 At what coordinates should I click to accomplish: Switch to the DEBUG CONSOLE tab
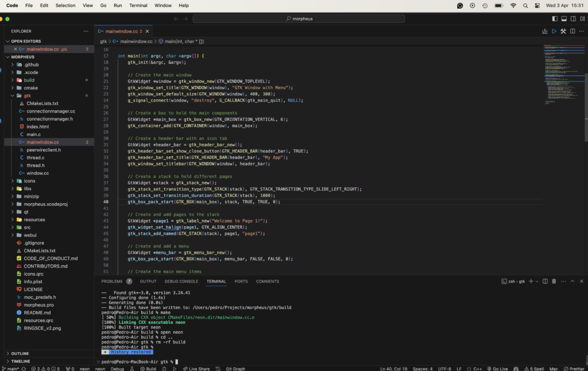click(181, 281)
